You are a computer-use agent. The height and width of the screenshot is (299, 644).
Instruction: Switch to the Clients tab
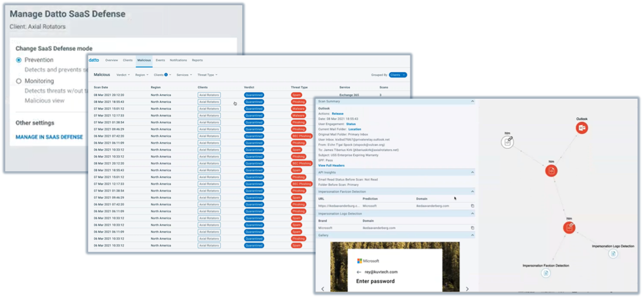pos(128,60)
